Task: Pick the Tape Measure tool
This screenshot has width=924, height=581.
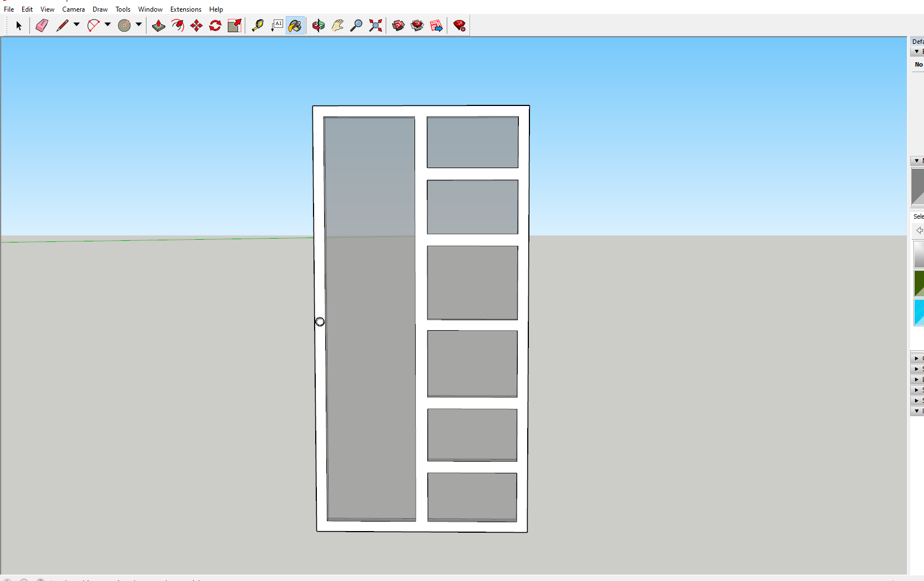Action: [x=257, y=26]
